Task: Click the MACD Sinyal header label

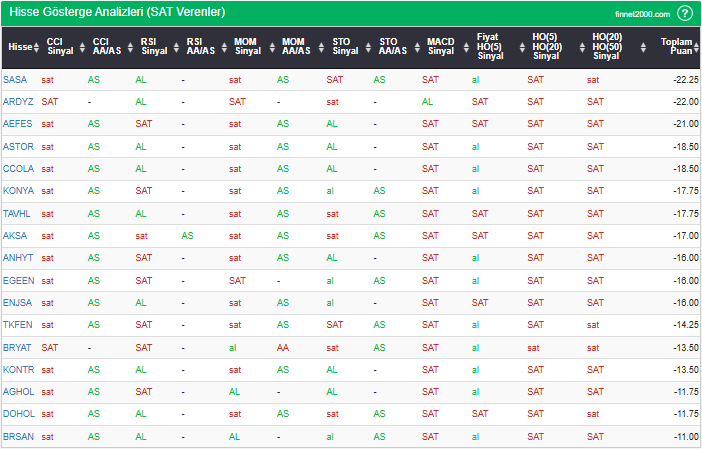Action: click(441, 46)
